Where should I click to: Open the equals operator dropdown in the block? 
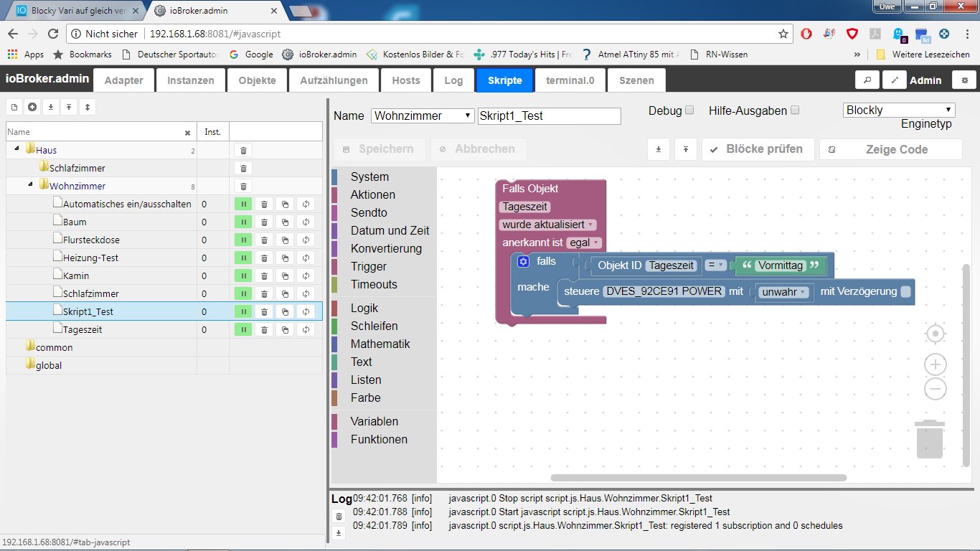pyautogui.click(x=715, y=265)
